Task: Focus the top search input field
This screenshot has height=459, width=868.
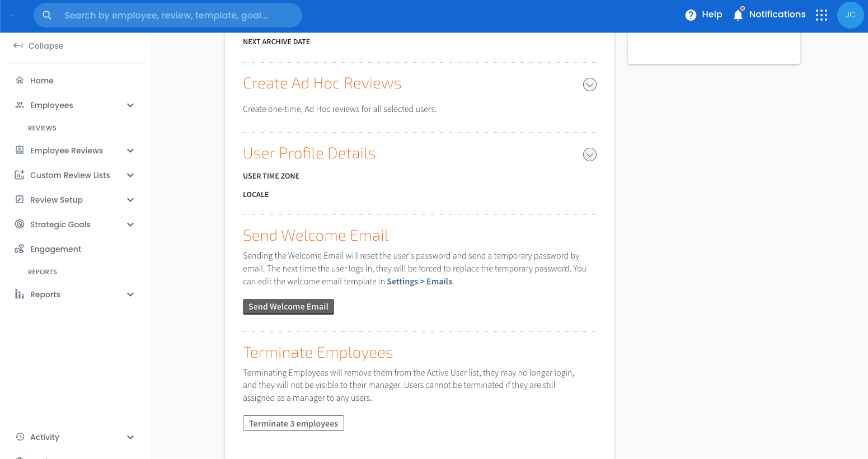Action: pos(168,15)
